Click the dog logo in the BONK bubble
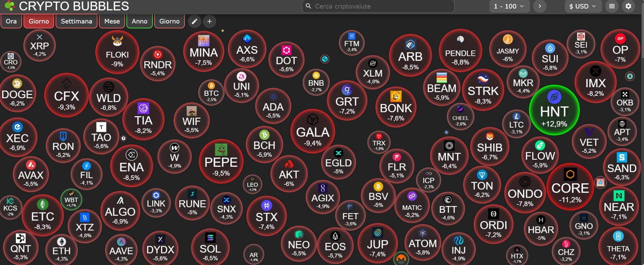 pyautogui.click(x=396, y=96)
